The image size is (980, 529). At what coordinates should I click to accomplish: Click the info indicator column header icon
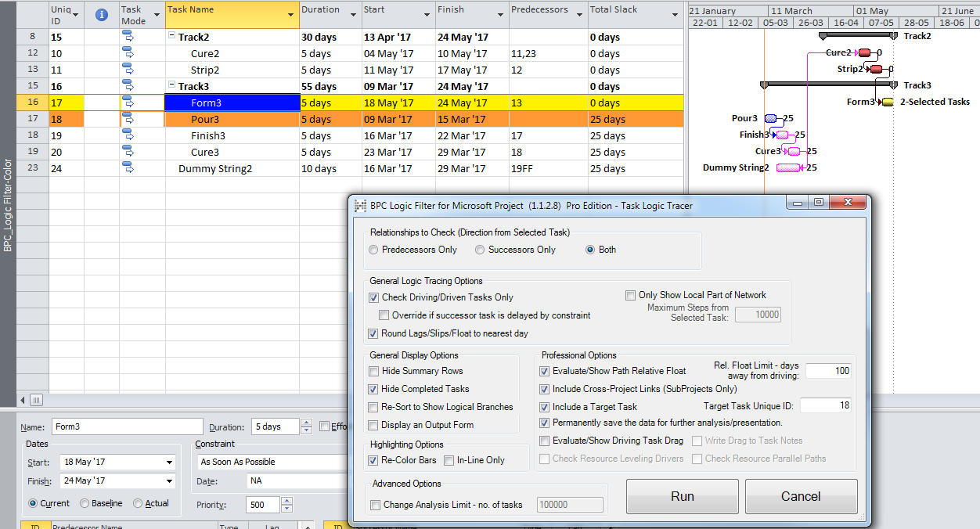pos(101,14)
